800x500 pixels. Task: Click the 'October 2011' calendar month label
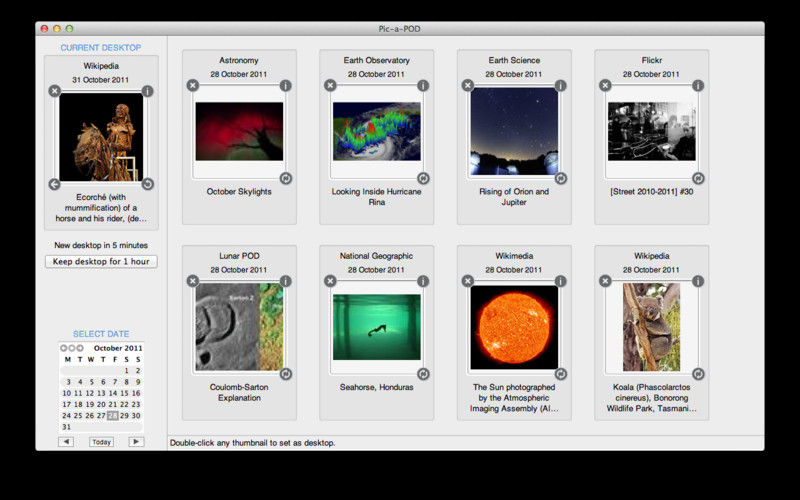point(118,348)
